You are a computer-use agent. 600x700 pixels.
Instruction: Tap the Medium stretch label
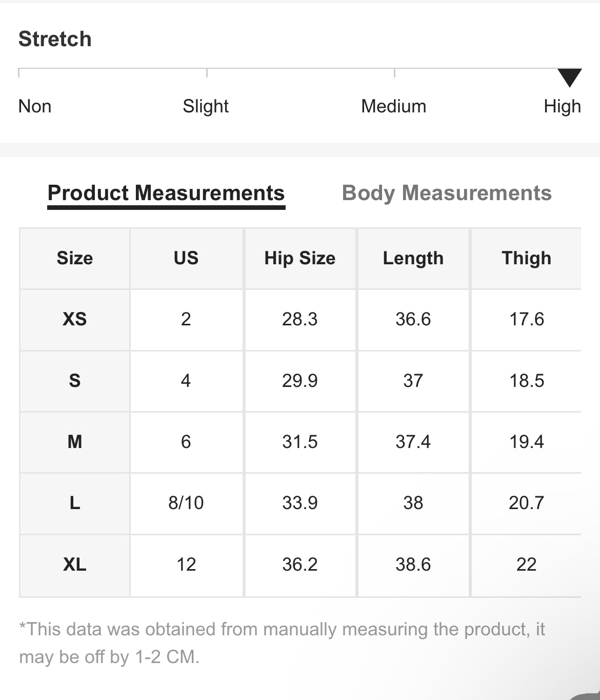393,106
